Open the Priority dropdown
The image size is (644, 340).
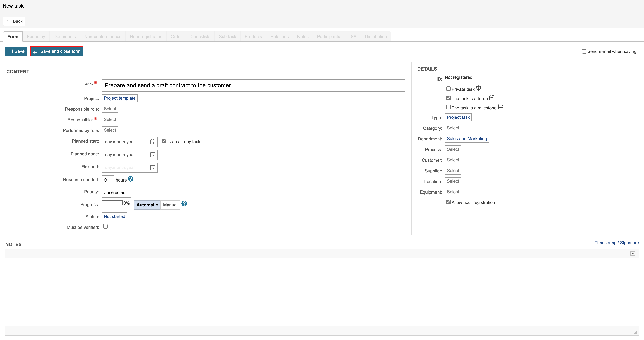117,192
